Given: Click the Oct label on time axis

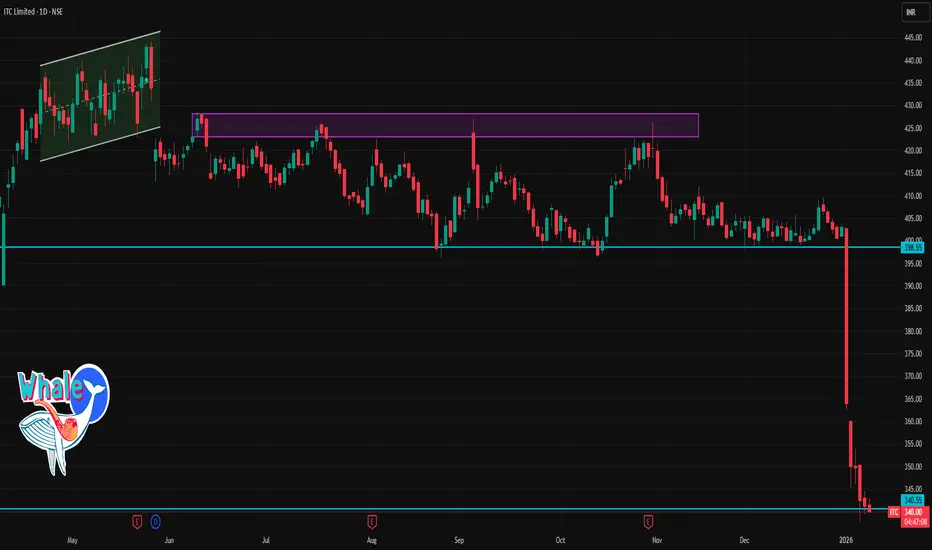Looking at the screenshot, I should (560, 540).
